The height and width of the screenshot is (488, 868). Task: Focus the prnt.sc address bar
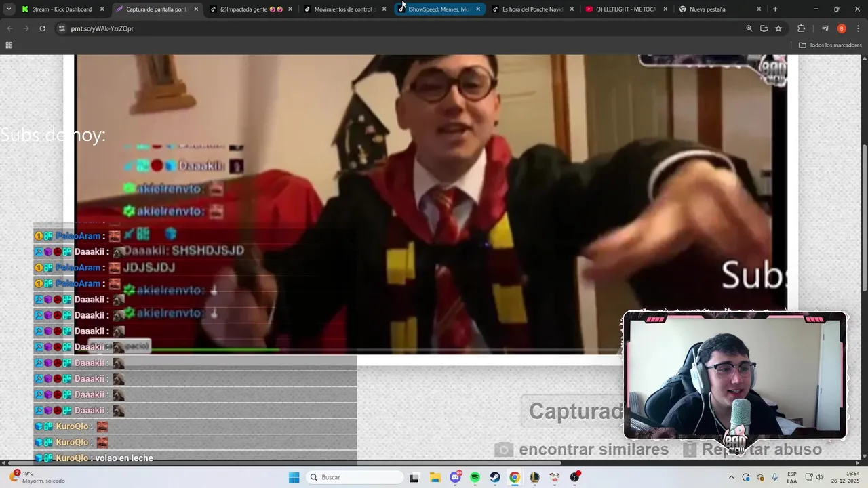(400, 28)
